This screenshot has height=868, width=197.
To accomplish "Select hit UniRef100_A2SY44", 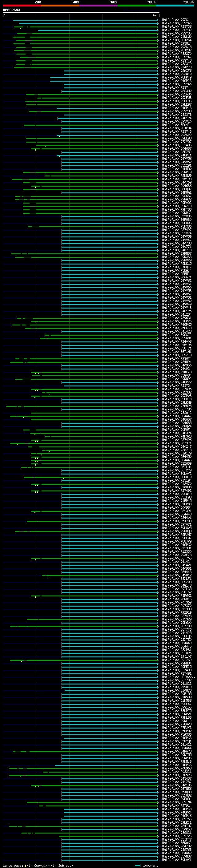I will tap(176, 88).
